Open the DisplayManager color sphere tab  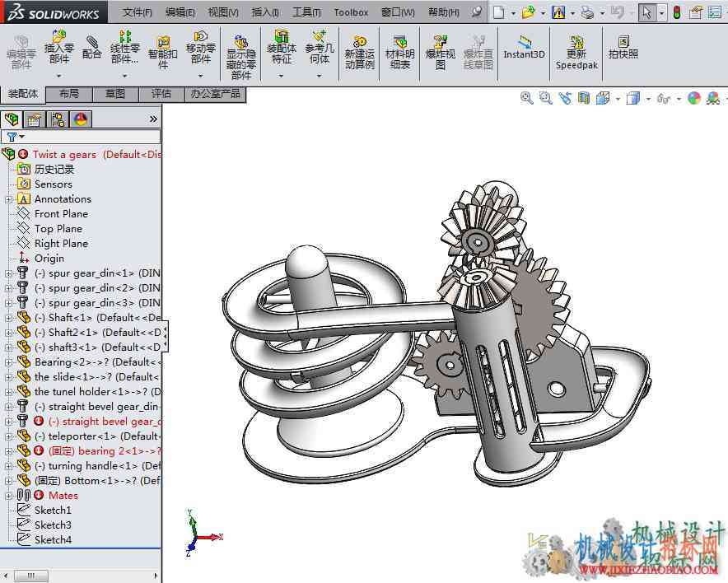[x=81, y=119]
